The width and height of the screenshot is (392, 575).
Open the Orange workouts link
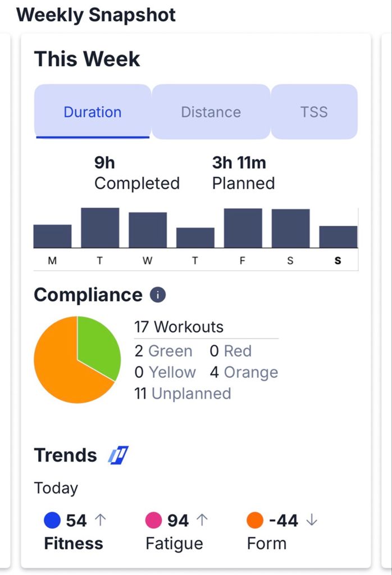coord(250,372)
